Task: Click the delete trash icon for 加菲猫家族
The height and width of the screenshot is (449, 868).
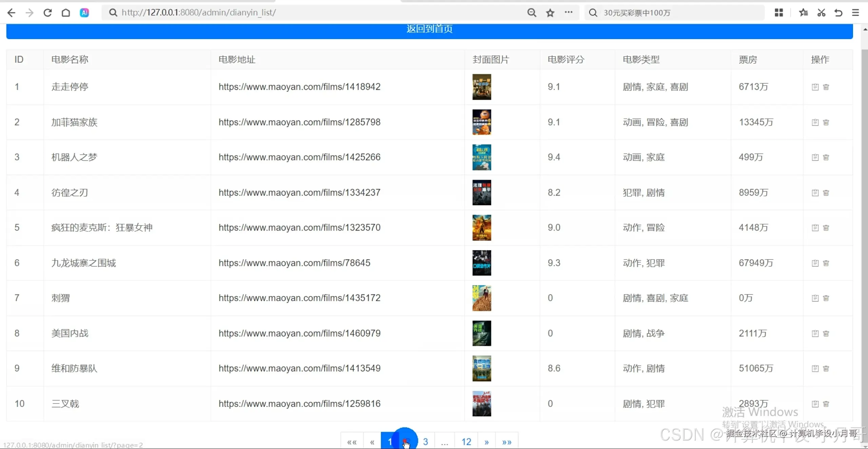Action: click(x=826, y=122)
